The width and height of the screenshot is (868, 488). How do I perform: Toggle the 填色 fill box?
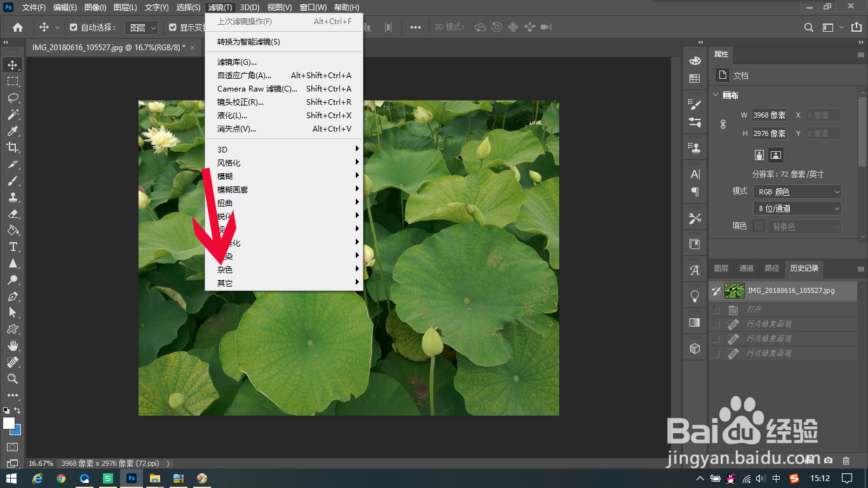759,226
